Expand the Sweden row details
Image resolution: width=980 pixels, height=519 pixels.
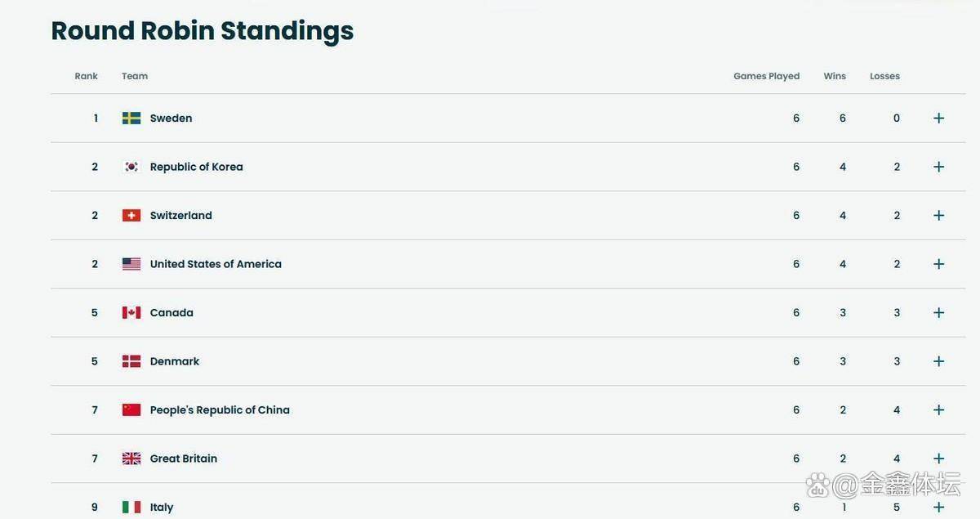[939, 119]
